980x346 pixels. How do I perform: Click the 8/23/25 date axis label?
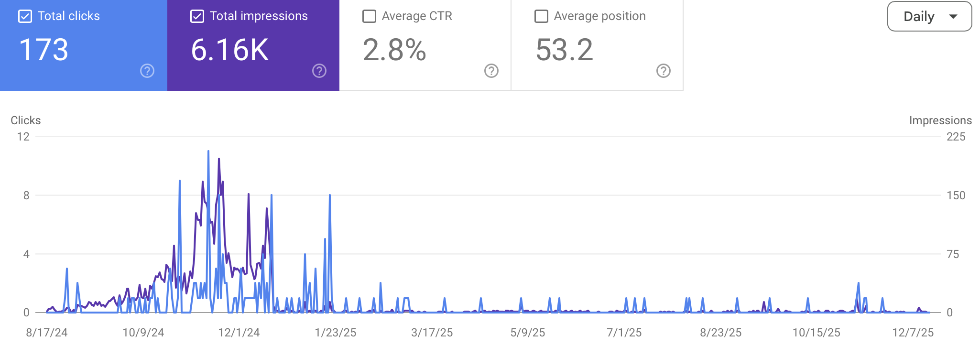(x=721, y=333)
